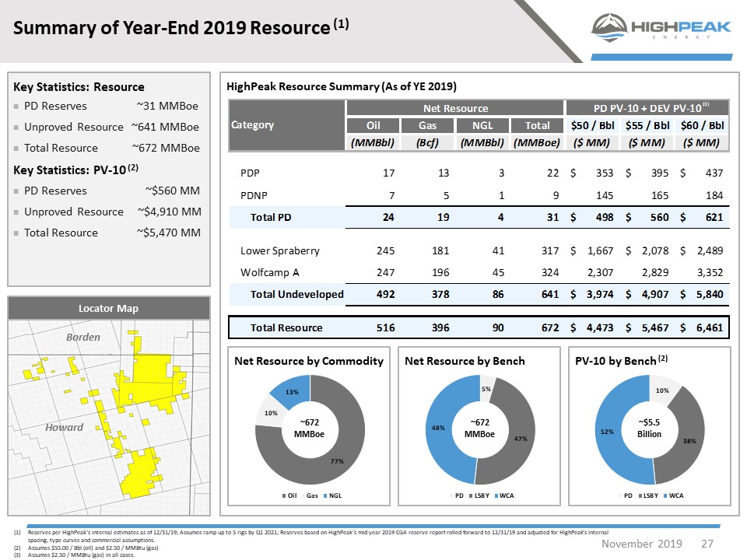Select the 'Key Statistics: Resource' heading

[x=79, y=86]
